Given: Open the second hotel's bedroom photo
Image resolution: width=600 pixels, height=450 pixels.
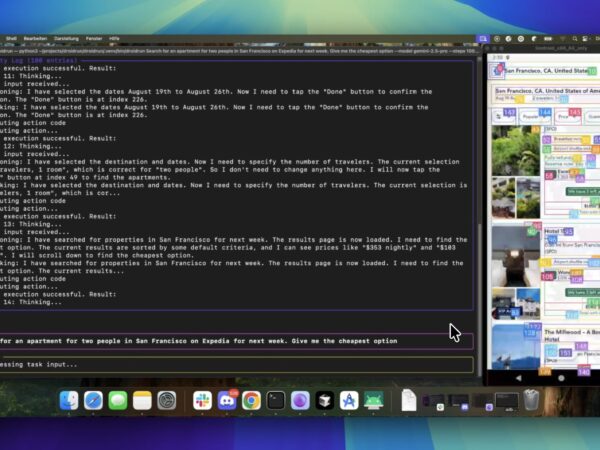Looking at the screenshot, I should (x=516, y=256).
